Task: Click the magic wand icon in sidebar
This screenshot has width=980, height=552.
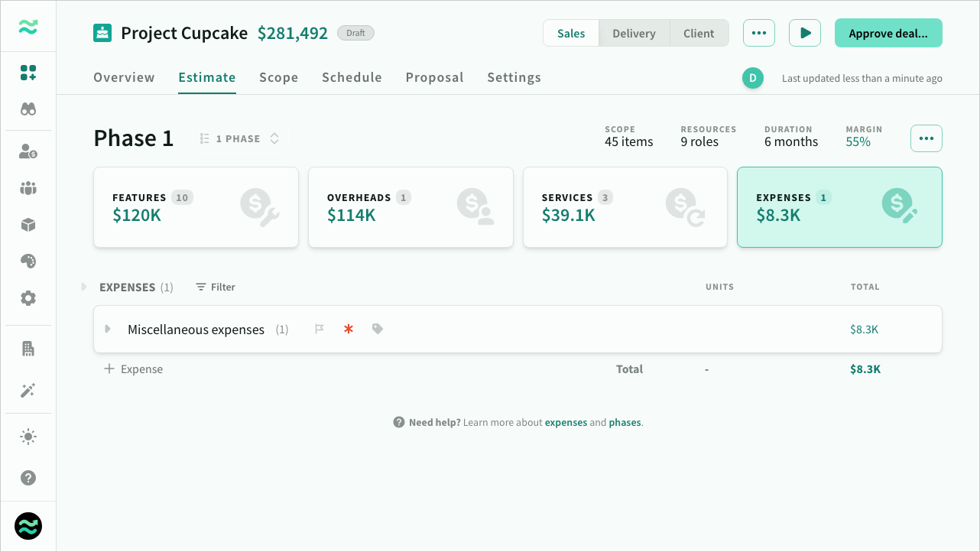Action: [28, 391]
